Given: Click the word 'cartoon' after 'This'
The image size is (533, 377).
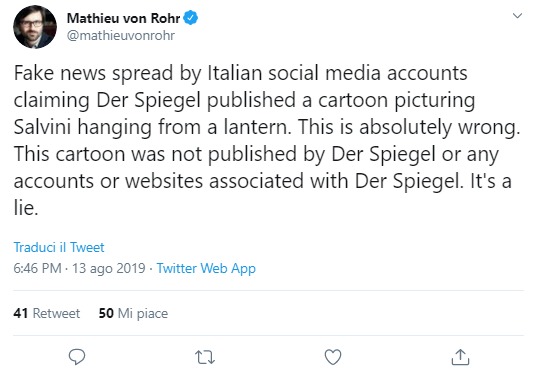Looking at the screenshot, I should (x=91, y=154).
